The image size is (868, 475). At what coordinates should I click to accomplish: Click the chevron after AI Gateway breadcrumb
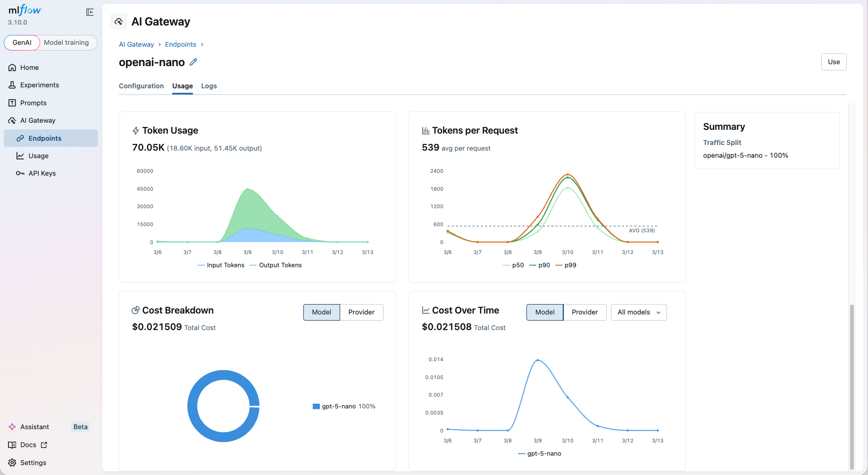[159, 44]
